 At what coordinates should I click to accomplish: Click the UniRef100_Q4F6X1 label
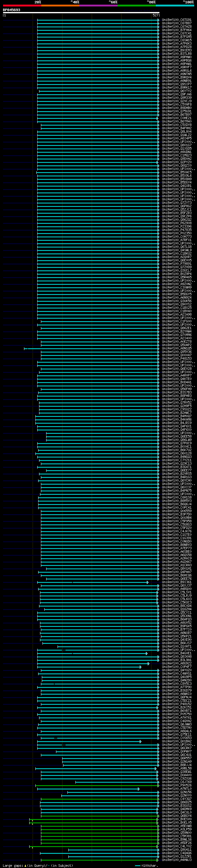point(176,426)
